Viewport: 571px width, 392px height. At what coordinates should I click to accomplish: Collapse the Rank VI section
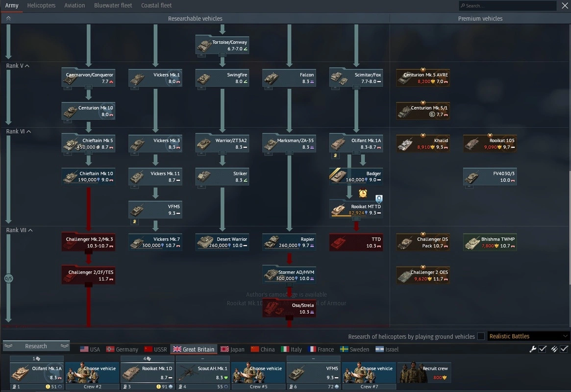(x=28, y=131)
